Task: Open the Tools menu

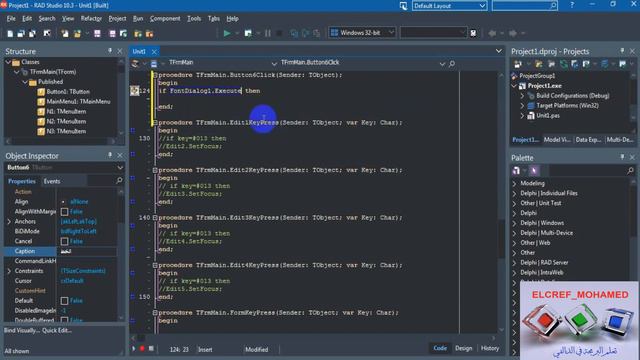Action: click(194, 19)
